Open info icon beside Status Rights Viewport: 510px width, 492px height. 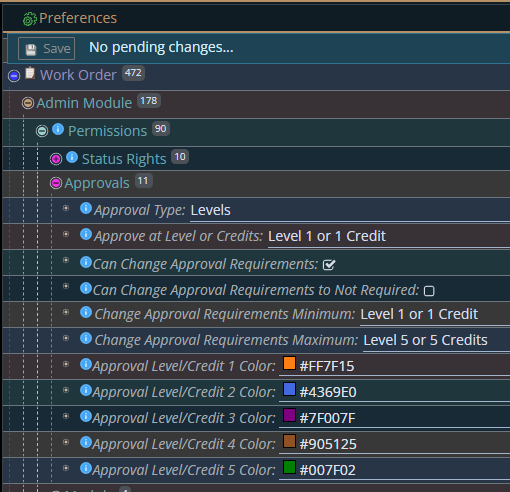point(72,157)
